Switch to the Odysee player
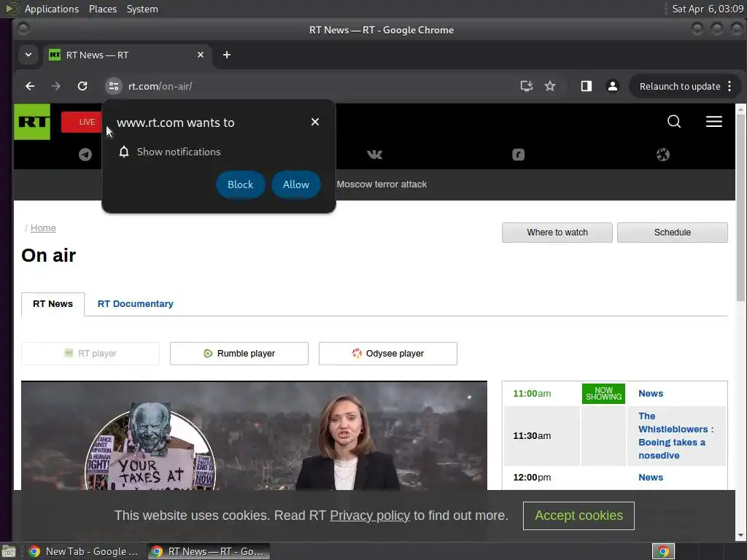This screenshot has height=560, width=747. click(388, 354)
